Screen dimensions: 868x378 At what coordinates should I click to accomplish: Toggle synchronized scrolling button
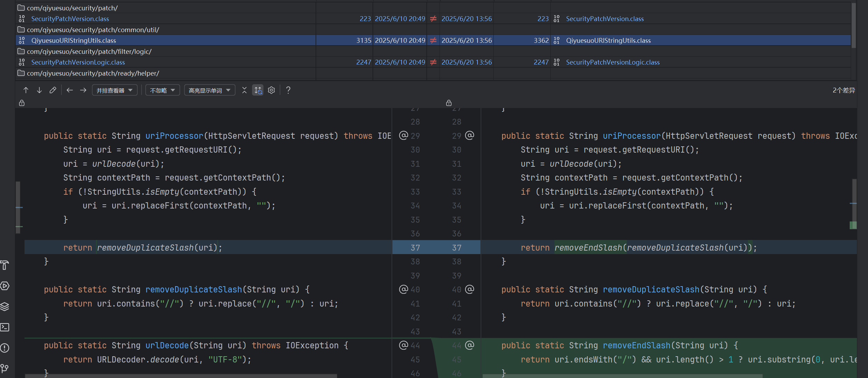(x=258, y=90)
